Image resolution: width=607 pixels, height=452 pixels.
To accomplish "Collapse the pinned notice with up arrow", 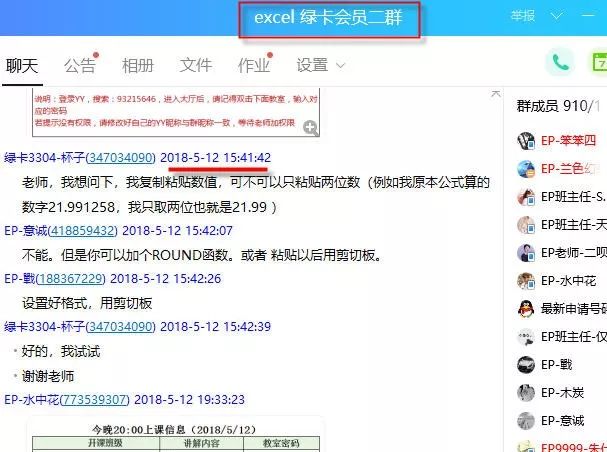I will (x=496, y=94).
